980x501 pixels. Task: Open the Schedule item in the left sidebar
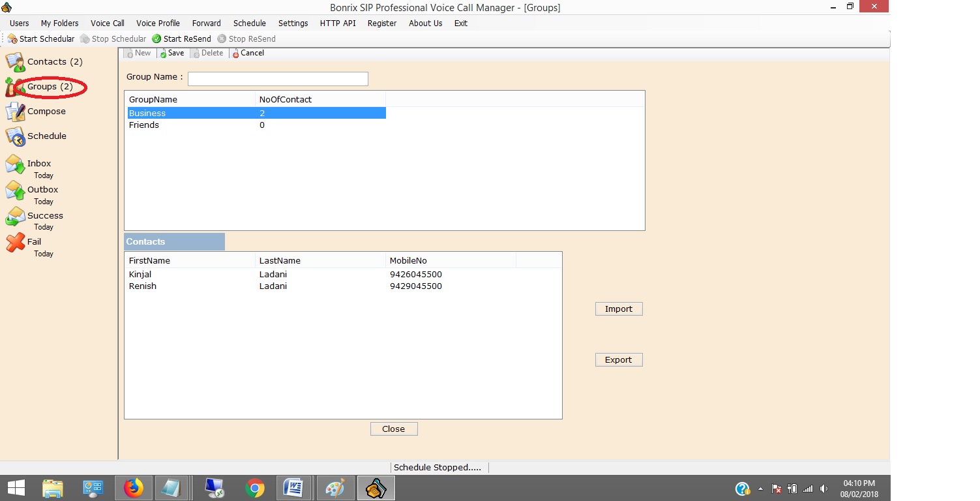click(x=37, y=136)
